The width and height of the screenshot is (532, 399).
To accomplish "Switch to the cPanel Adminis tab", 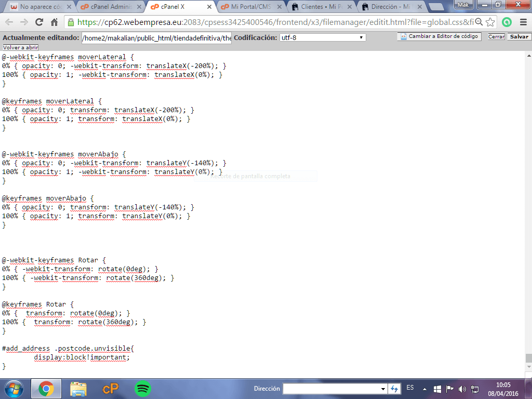I will (x=111, y=6).
